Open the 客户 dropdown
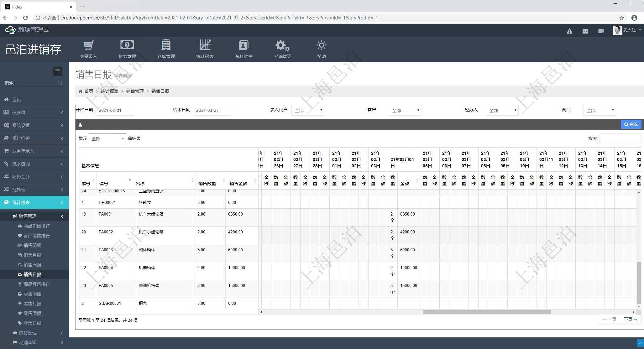Viewport: 644px width, 349px height. (405, 110)
